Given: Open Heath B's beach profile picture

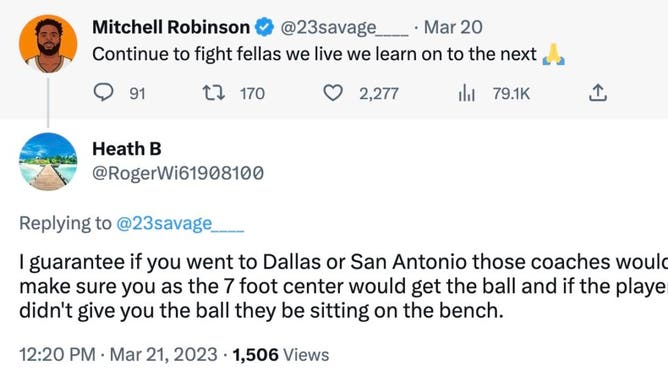Looking at the screenshot, I should coord(48,161).
